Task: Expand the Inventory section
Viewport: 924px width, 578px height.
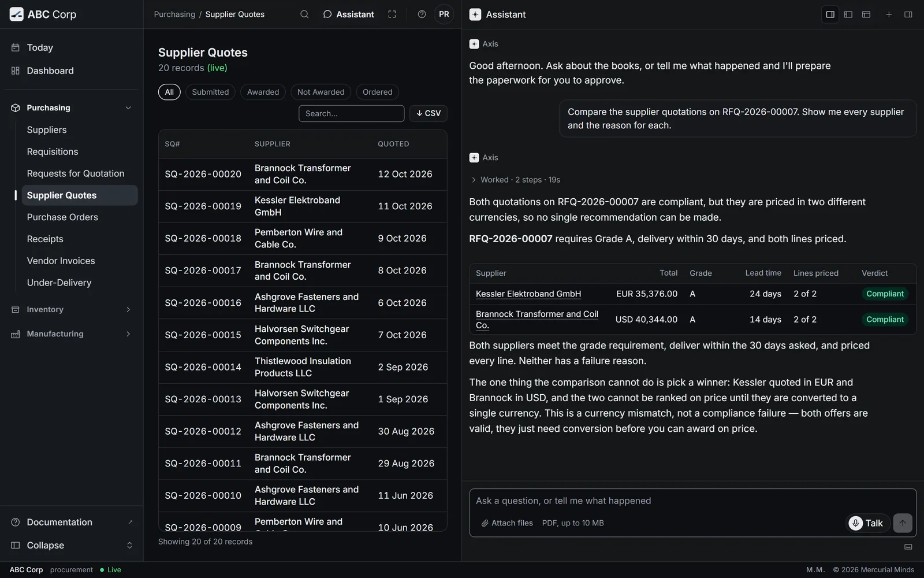Action: pos(72,309)
